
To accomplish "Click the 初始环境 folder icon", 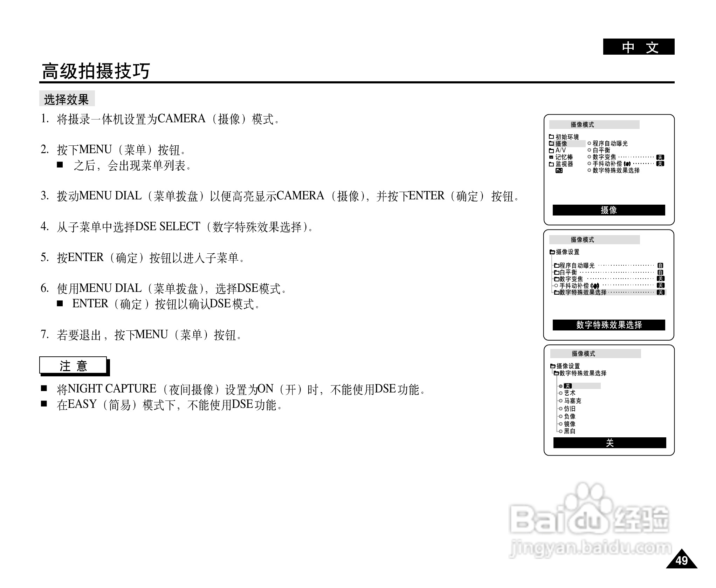I will (551, 137).
